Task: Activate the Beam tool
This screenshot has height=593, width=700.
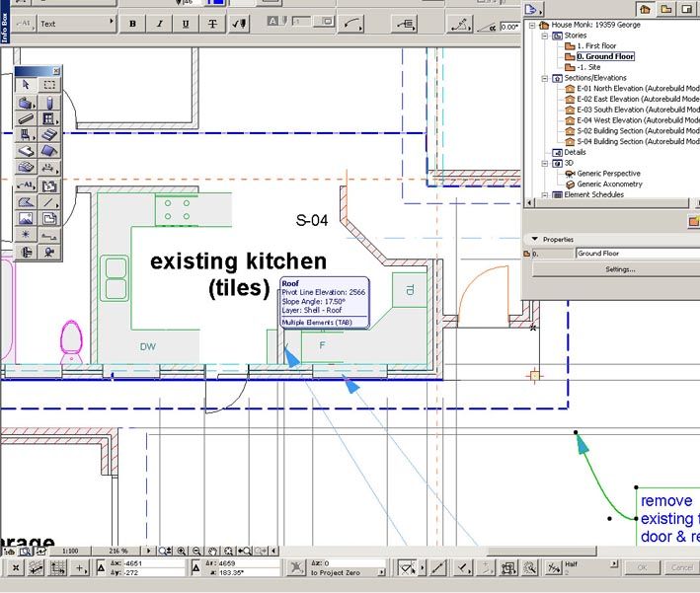Action: click(x=26, y=119)
